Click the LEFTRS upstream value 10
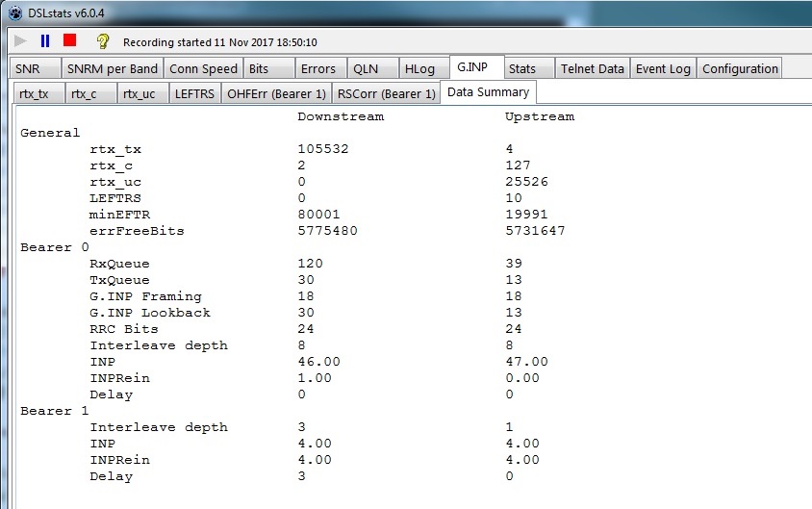The height and width of the screenshot is (509, 812). [x=514, y=198]
